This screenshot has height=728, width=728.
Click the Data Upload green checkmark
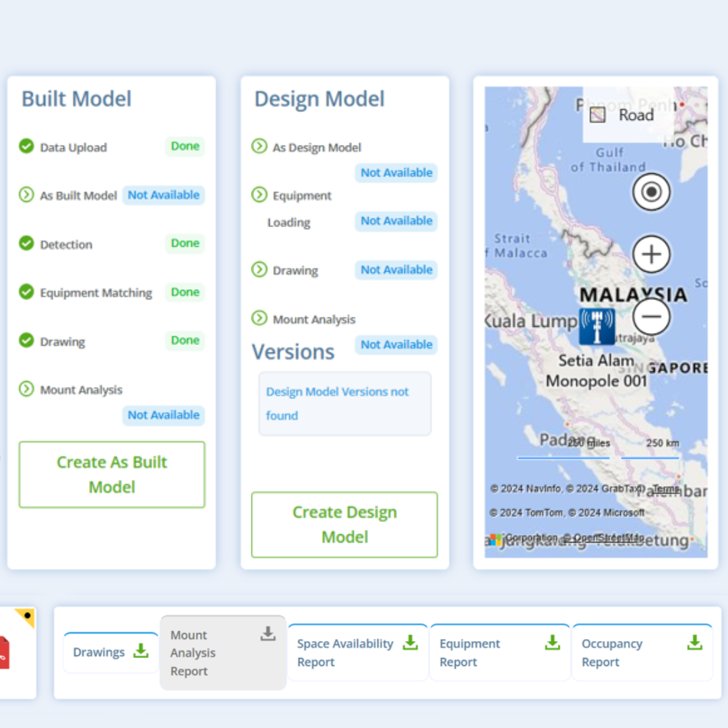[x=26, y=146]
